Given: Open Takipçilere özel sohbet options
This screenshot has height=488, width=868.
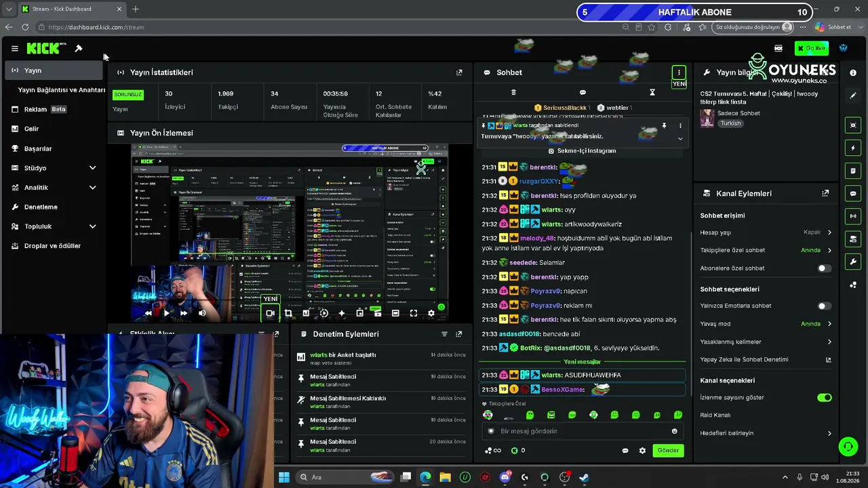Looking at the screenshot, I should (x=766, y=250).
